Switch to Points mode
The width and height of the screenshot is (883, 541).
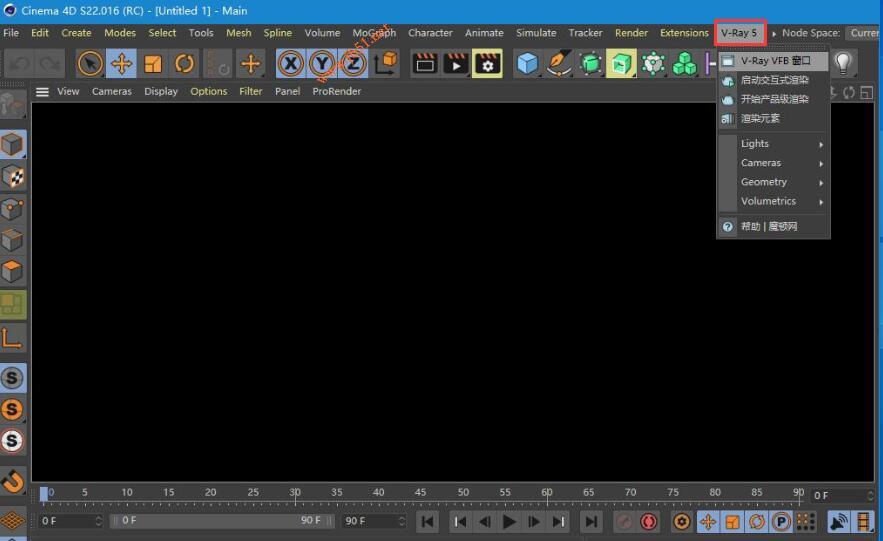coord(12,209)
